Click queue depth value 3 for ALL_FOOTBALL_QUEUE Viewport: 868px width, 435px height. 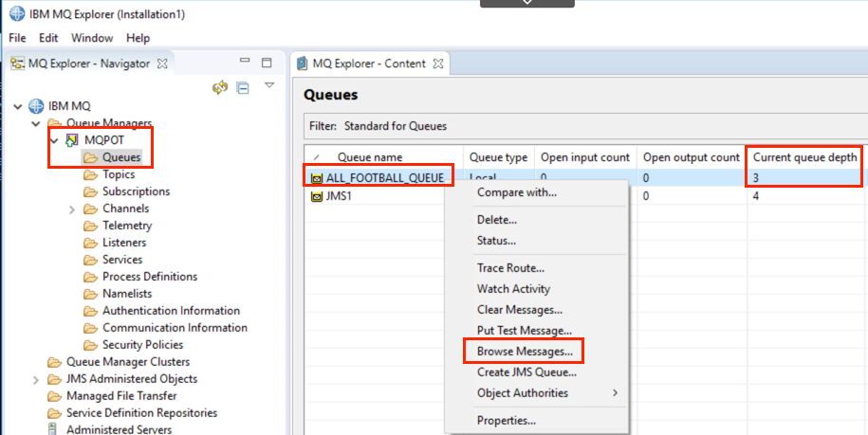756,178
